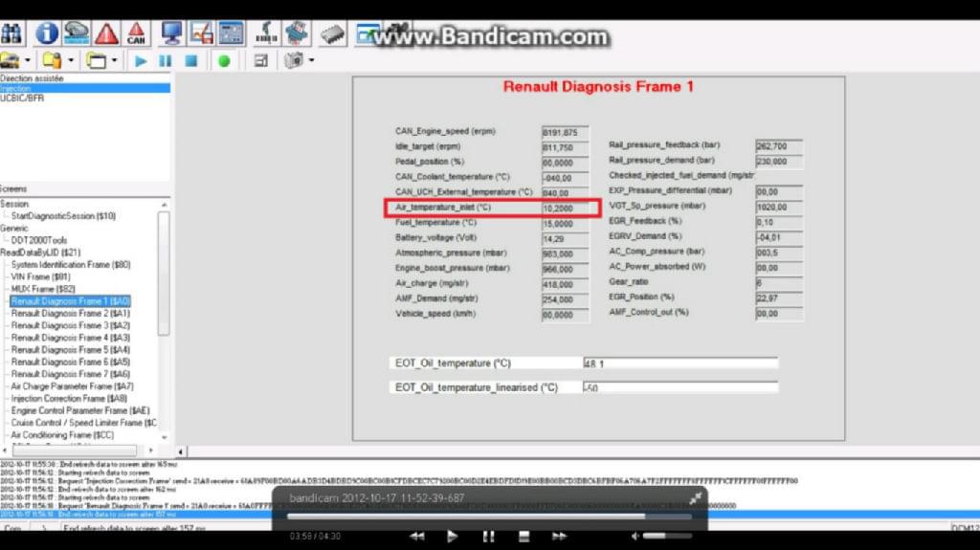Click the EOT_Oil_temperature_linearised value field
This screenshot has height=550, width=980.
point(680,387)
